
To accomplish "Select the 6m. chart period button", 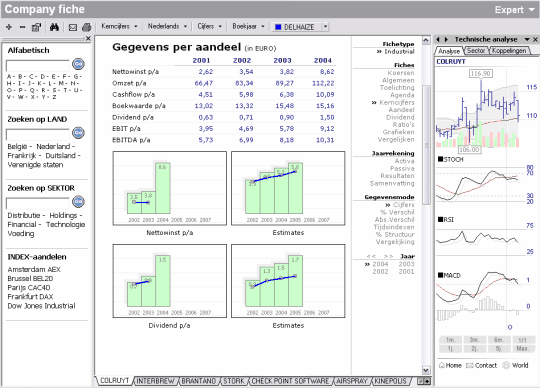I will (x=499, y=340).
